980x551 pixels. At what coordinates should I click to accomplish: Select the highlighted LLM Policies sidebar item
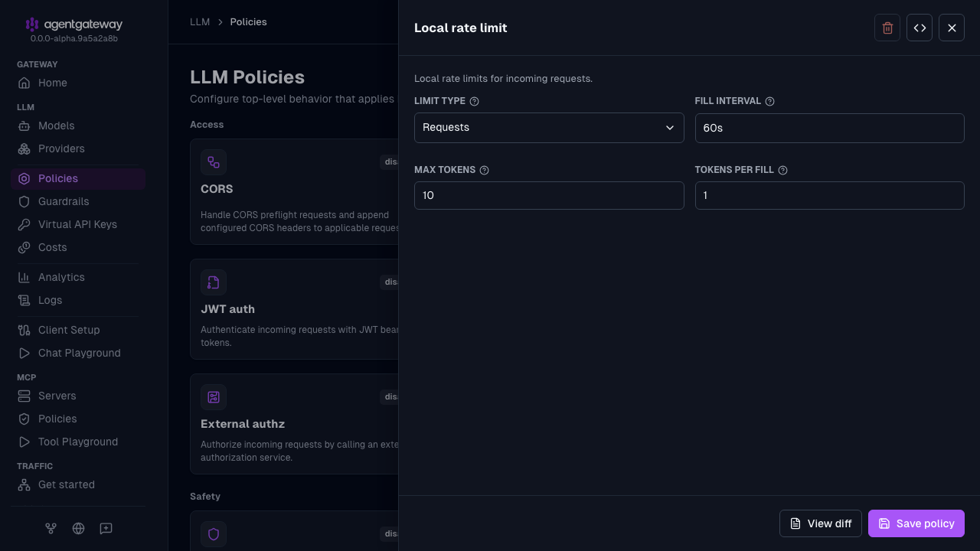click(x=78, y=178)
